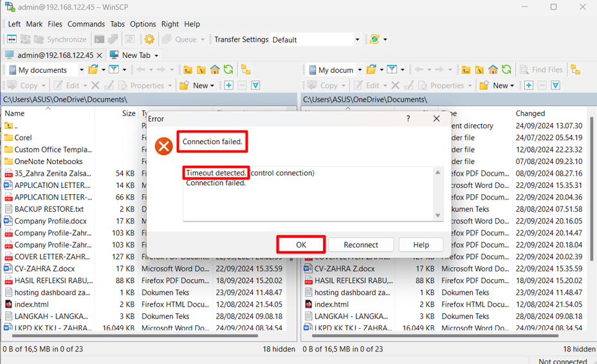The width and height of the screenshot is (597, 364).
Task: Click the Reconnect button
Action: pyautogui.click(x=360, y=244)
